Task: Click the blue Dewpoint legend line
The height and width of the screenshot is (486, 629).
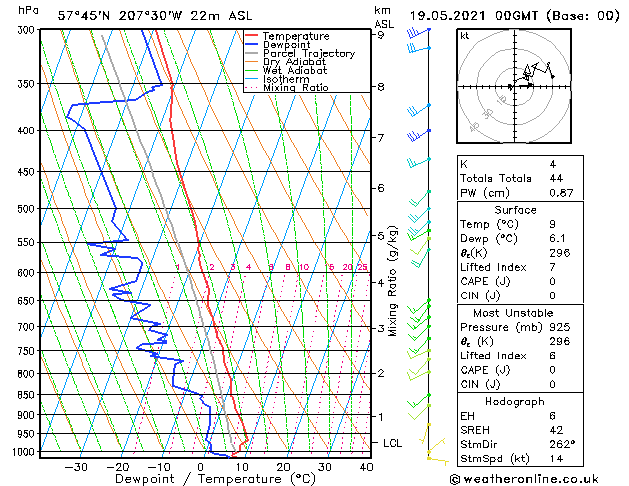Action: coord(251,45)
